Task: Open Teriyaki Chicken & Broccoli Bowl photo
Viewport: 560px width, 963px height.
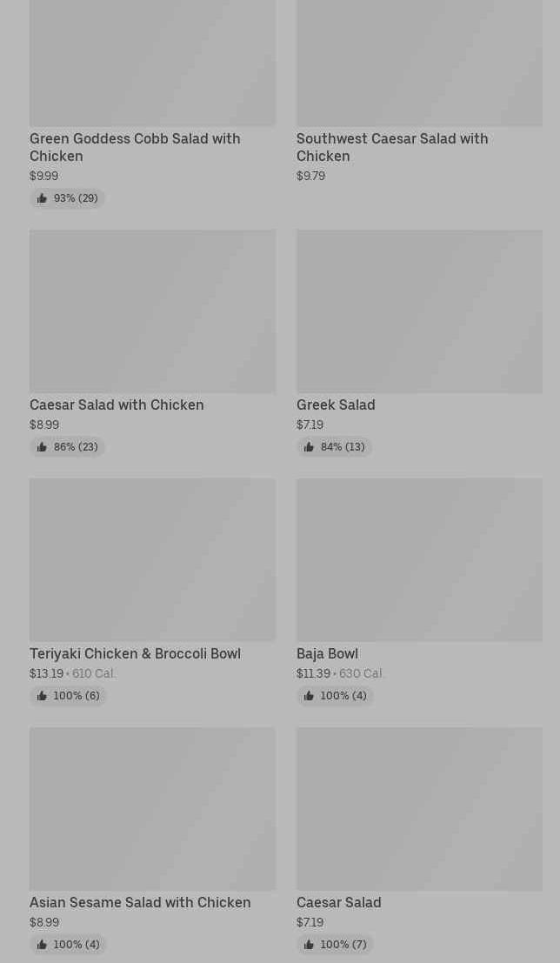Action: [152, 560]
